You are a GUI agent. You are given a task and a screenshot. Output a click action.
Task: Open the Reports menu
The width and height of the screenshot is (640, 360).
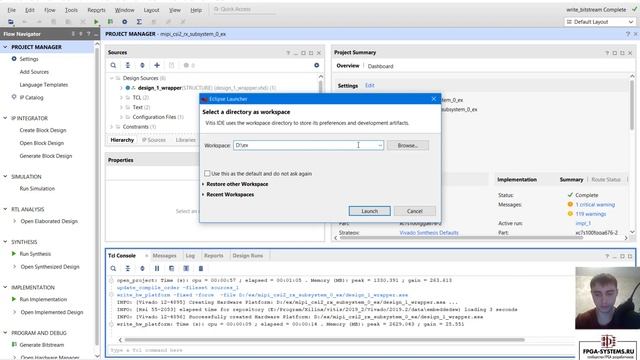tap(96, 10)
